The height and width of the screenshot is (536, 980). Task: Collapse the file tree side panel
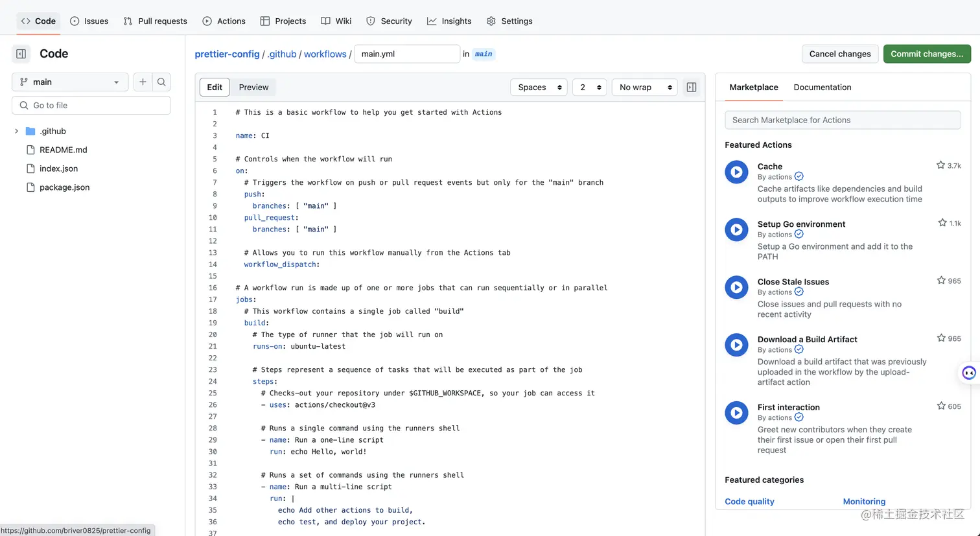21,54
